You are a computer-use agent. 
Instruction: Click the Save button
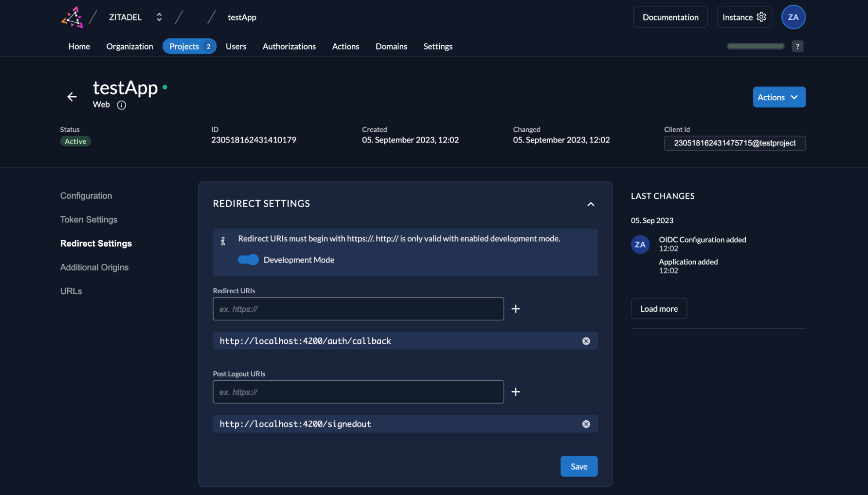tap(578, 466)
